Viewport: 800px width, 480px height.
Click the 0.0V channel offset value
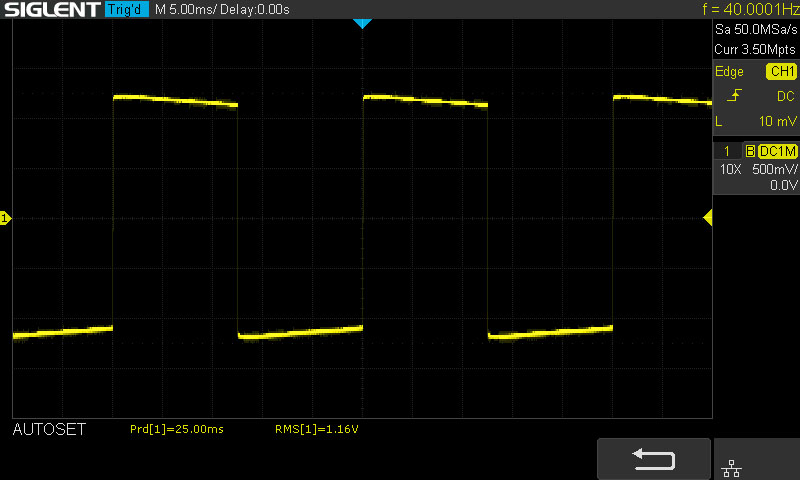[783, 185]
